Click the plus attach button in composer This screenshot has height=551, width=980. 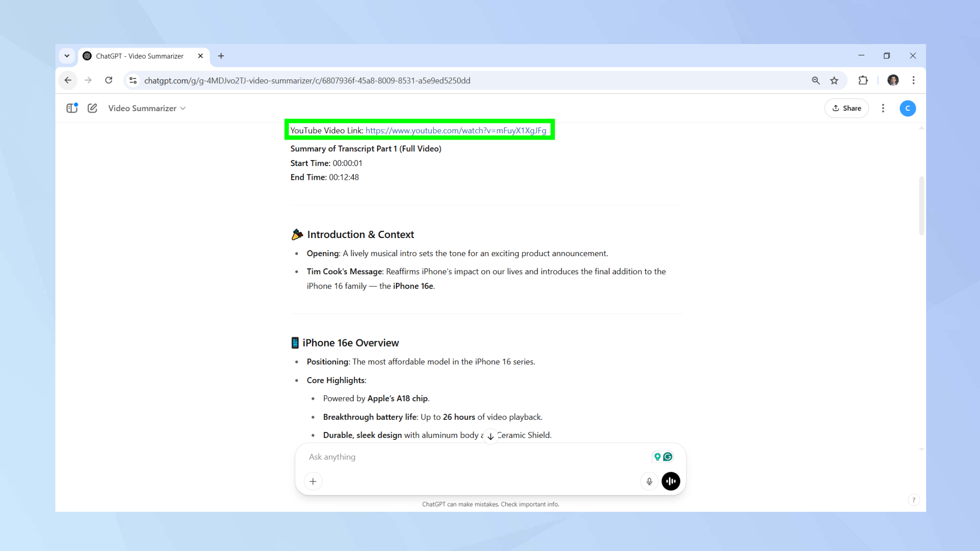tap(313, 481)
